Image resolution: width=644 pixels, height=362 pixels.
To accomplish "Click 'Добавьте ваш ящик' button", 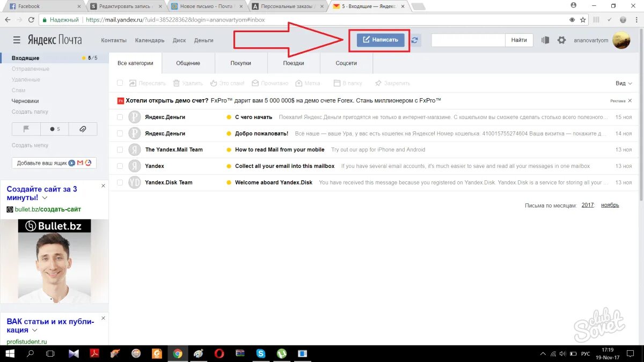I will click(54, 162).
